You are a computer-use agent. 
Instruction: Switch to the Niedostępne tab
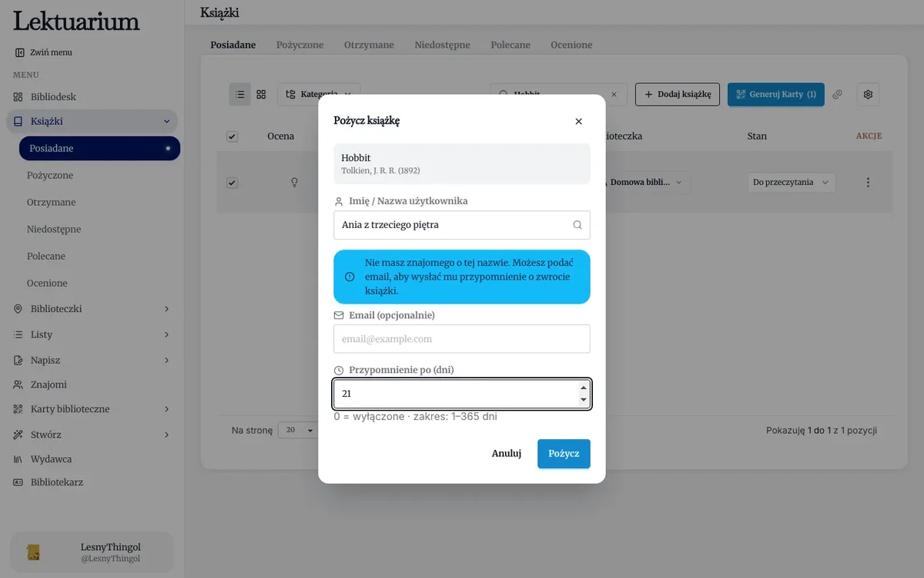click(442, 45)
